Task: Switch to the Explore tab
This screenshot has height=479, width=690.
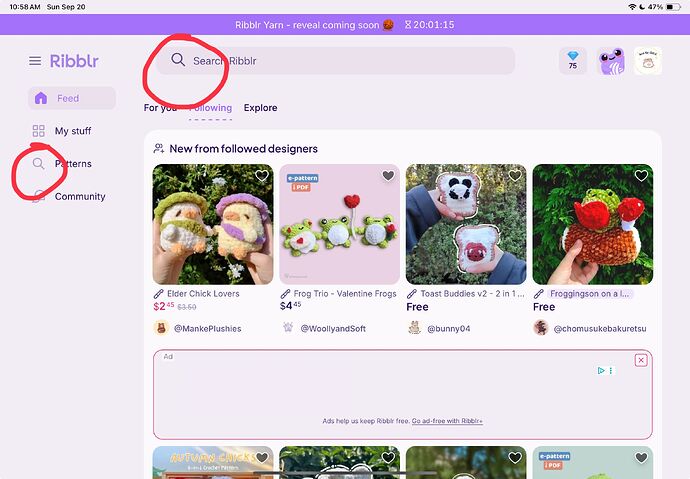Action: coord(261,108)
